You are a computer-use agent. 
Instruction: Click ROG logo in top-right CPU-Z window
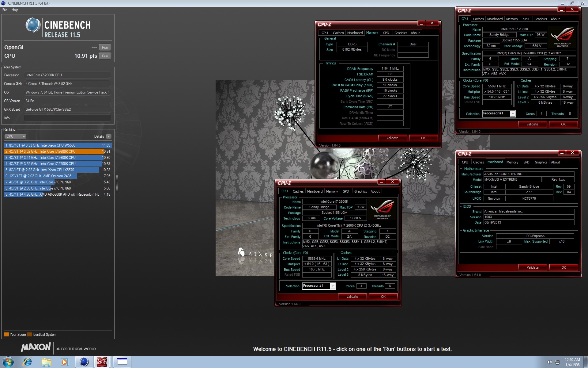click(x=563, y=37)
